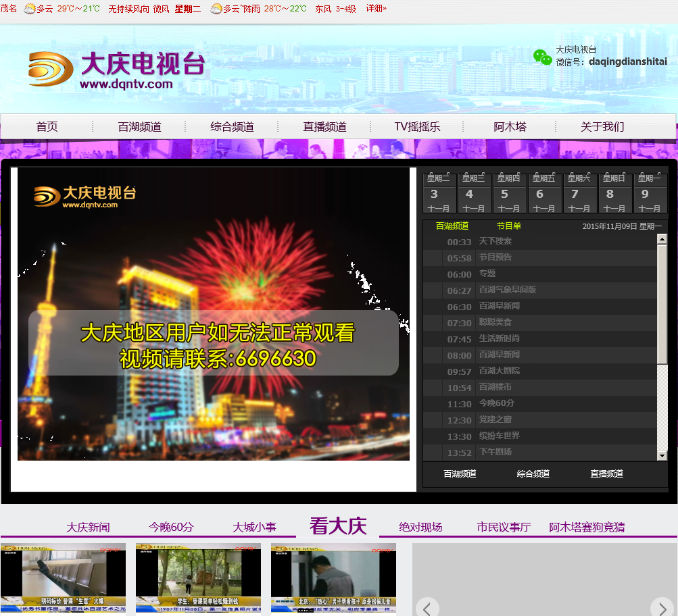Select 12:30 党建之窗 program row
678x616 pixels.
click(x=540, y=420)
